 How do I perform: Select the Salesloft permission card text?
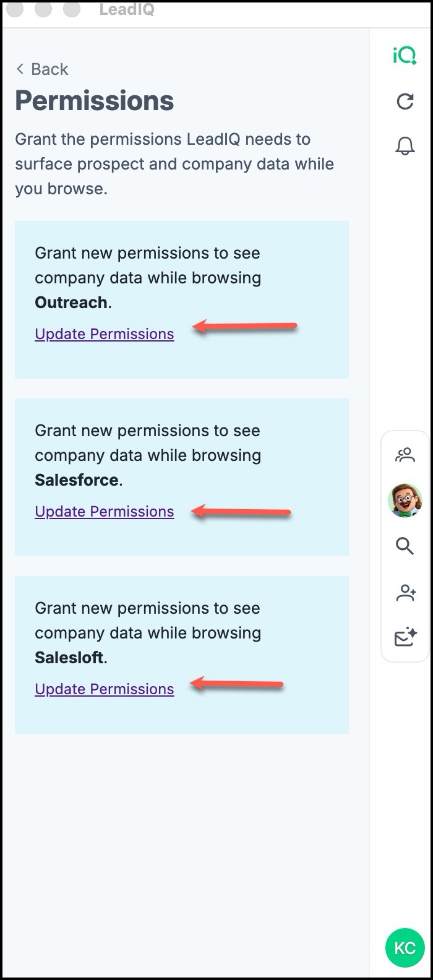148,633
